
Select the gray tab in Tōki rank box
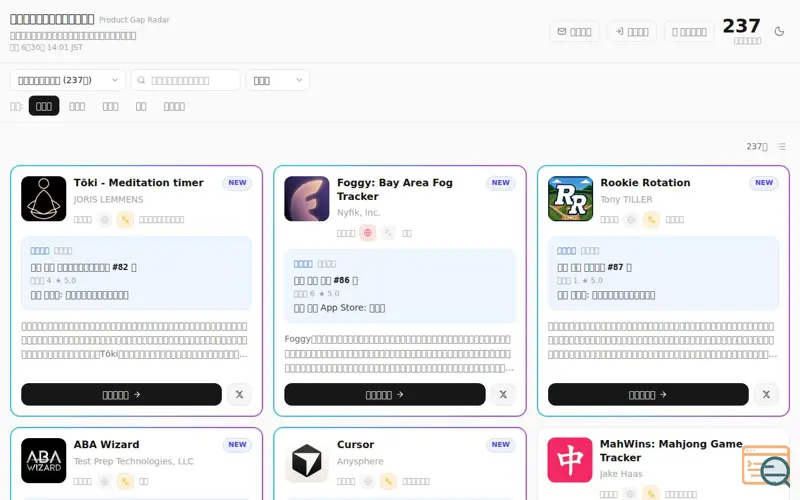tap(63, 251)
